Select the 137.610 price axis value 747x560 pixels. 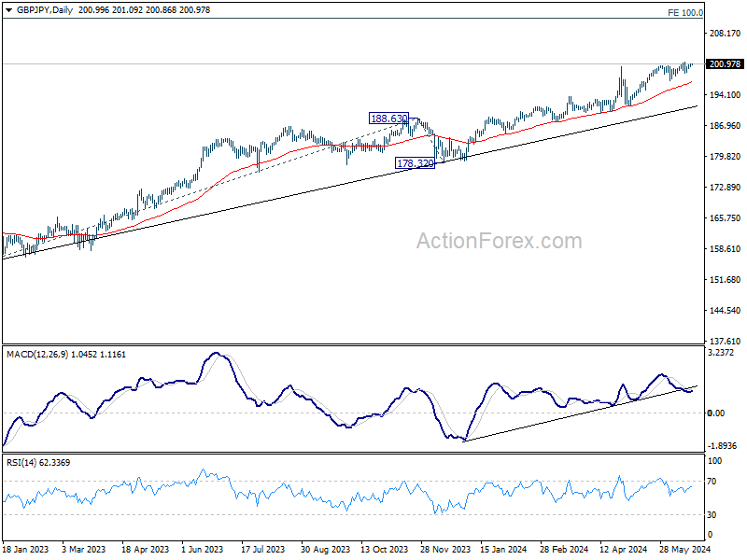coord(726,341)
